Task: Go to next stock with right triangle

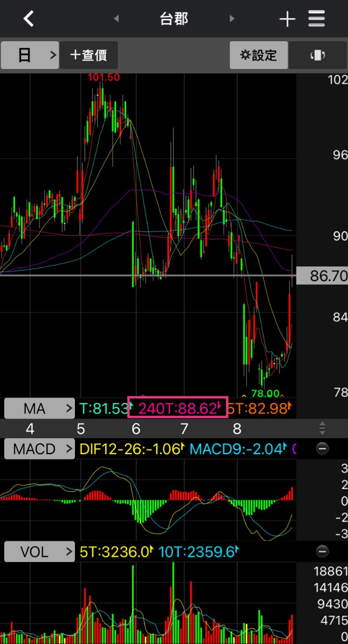Action: pyautogui.click(x=232, y=19)
